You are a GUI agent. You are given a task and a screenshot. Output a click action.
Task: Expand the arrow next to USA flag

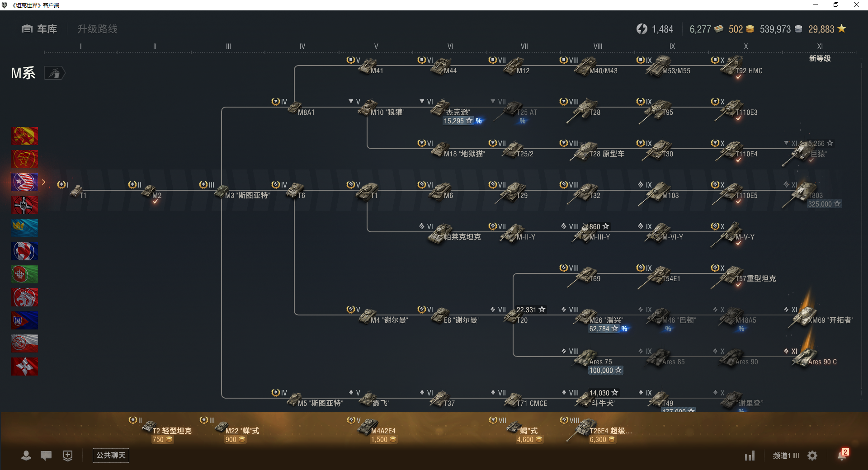[44, 182]
